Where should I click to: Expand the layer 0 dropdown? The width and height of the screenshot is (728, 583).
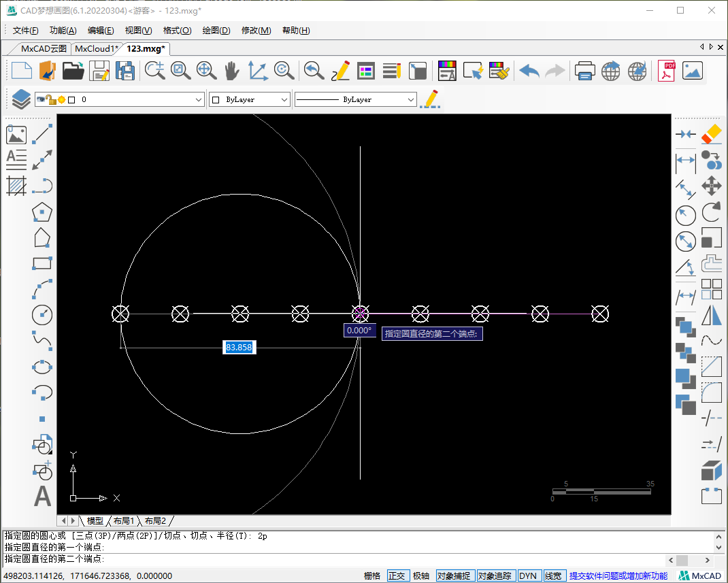(199, 99)
